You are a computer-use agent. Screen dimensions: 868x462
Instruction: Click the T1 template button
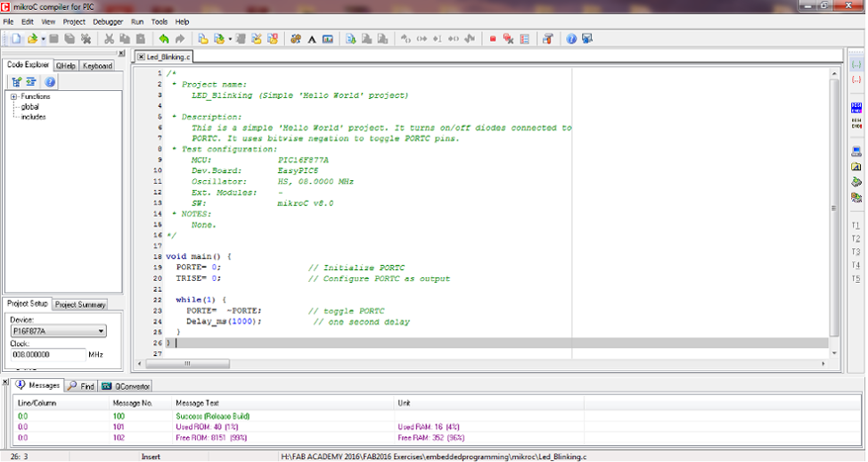pyautogui.click(x=856, y=226)
